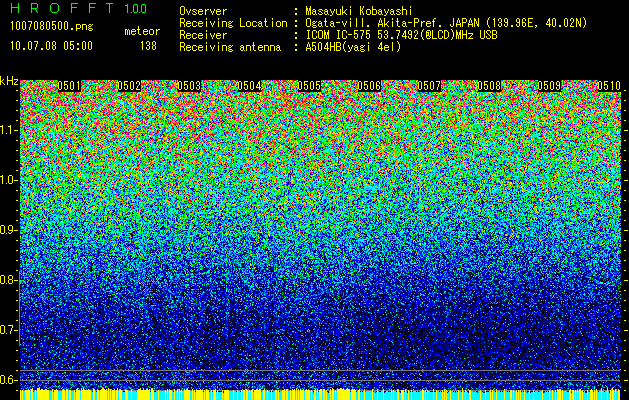Click the 0.8 kHz axis label
The width and height of the screenshot is (629, 400).
pyautogui.click(x=9, y=280)
